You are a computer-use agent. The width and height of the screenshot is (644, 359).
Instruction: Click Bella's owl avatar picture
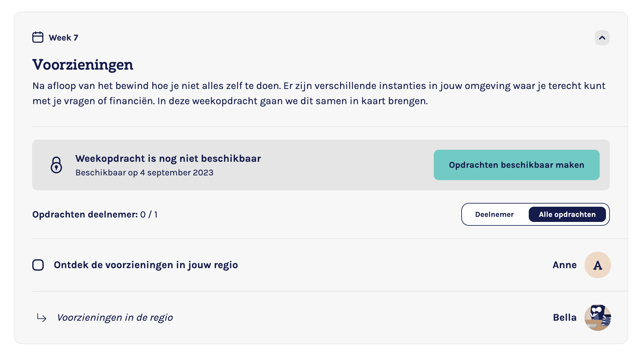[597, 318]
